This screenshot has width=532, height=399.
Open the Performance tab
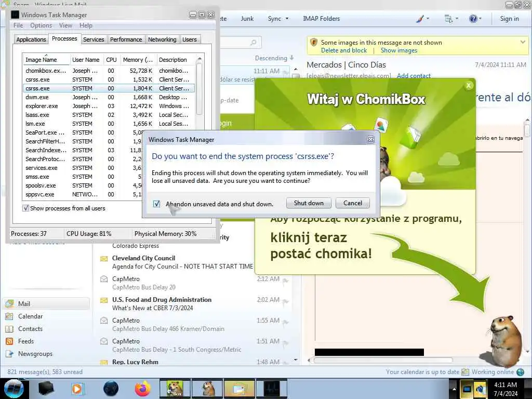click(126, 39)
